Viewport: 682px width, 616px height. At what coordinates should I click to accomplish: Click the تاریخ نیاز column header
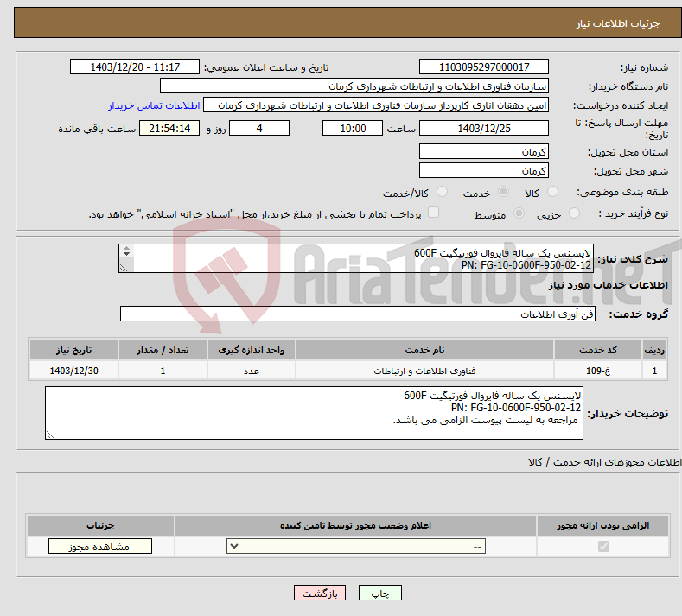tap(73, 350)
